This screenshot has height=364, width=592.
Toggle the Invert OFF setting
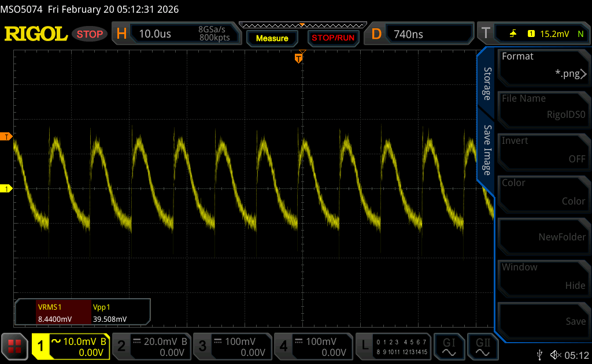click(542, 150)
